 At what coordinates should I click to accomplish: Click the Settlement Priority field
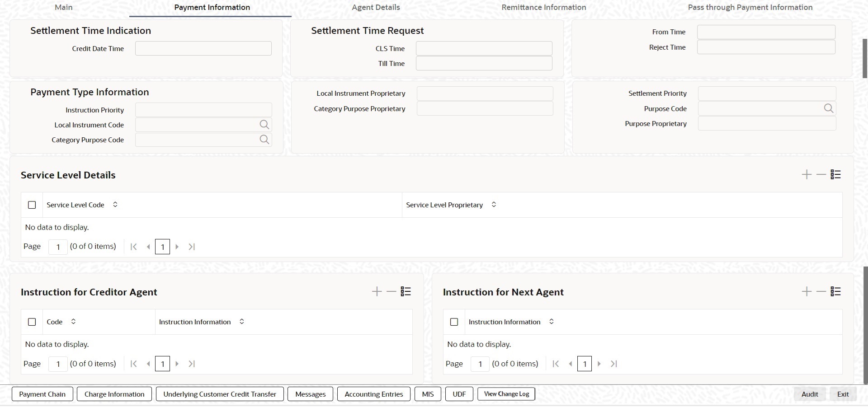click(767, 94)
